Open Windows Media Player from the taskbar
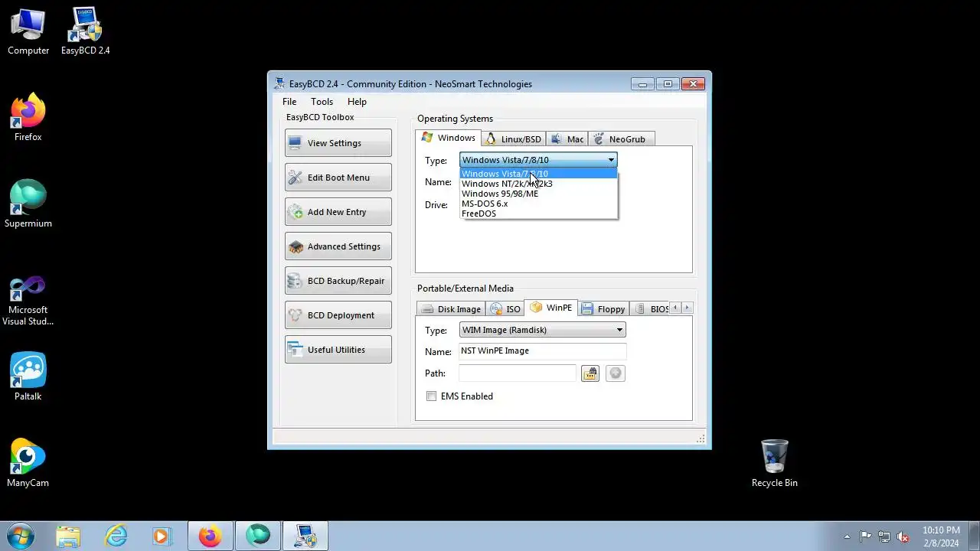This screenshot has height=551, width=980. coord(162,536)
